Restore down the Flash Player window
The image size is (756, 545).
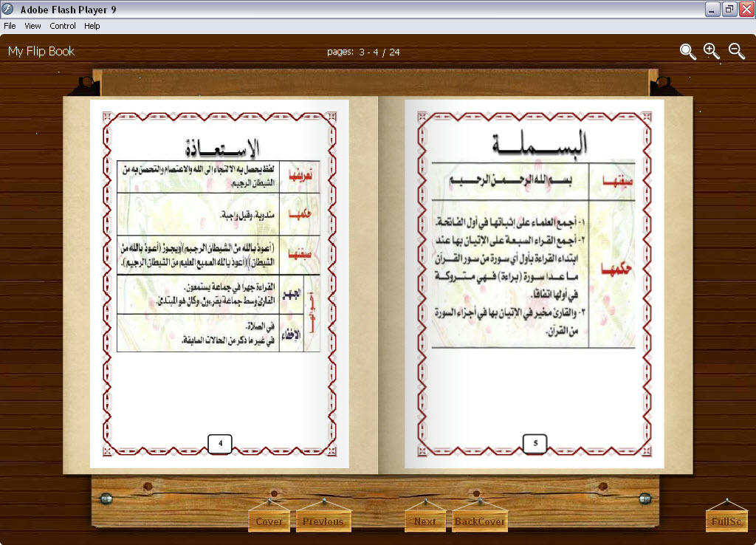(729, 9)
